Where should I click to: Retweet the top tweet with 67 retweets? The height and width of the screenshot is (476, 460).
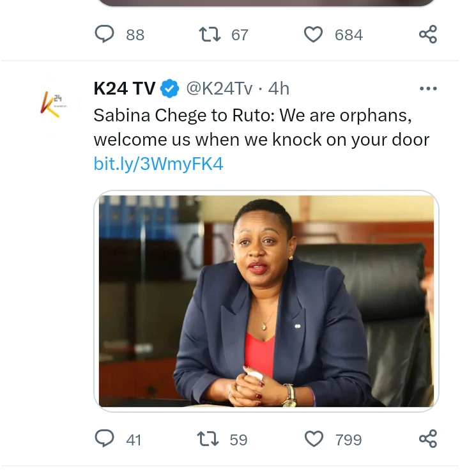click(210, 35)
